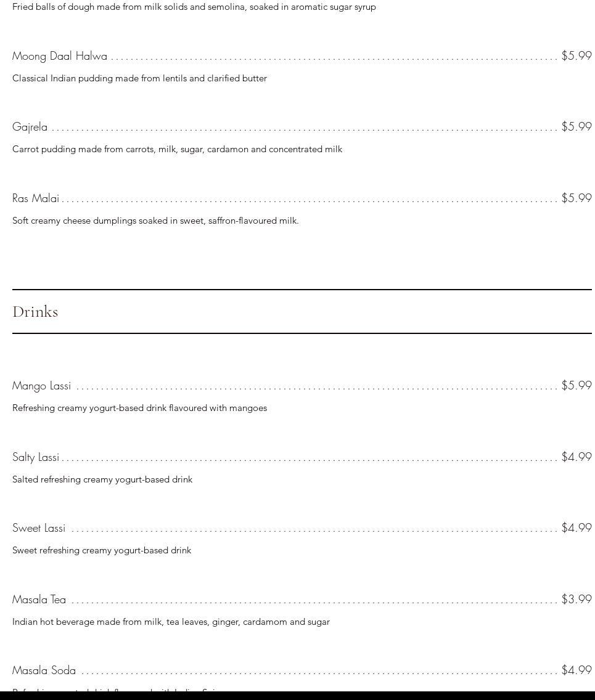Image resolution: width=595 pixels, height=700 pixels.
Task: Select the Mango Lassi drink name
Action: tap(42, 386)
